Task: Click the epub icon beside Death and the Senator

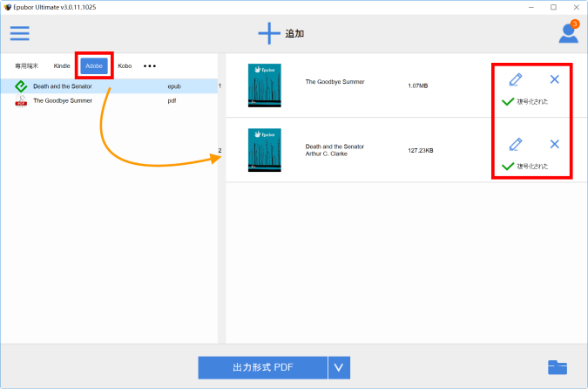Action: (21, 86)
